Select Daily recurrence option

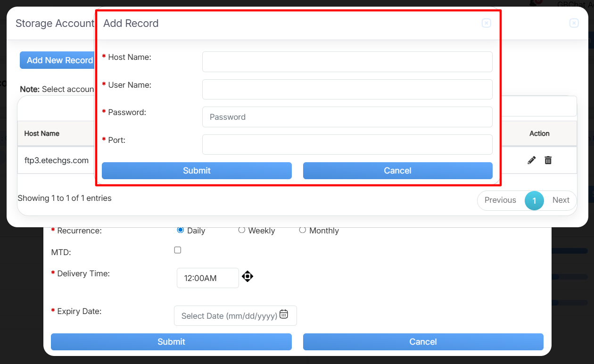tap(180, 230)
